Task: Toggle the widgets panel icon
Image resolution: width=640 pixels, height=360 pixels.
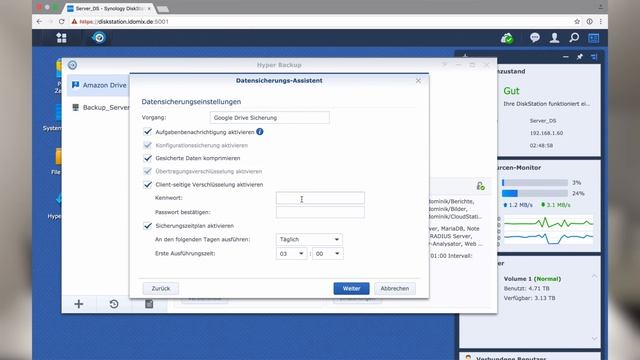Action: (593, 38)
